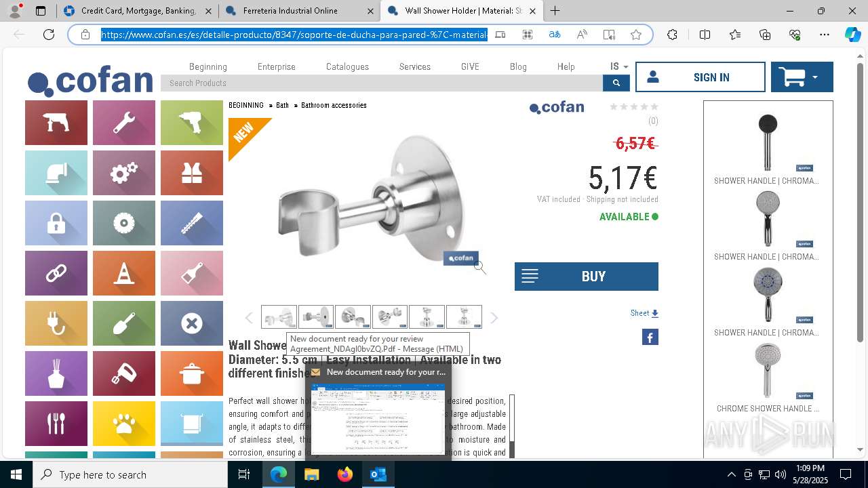Click the Search Products input field
The width and height of the screenshot is (868, 488).
[x=382, y=83]
